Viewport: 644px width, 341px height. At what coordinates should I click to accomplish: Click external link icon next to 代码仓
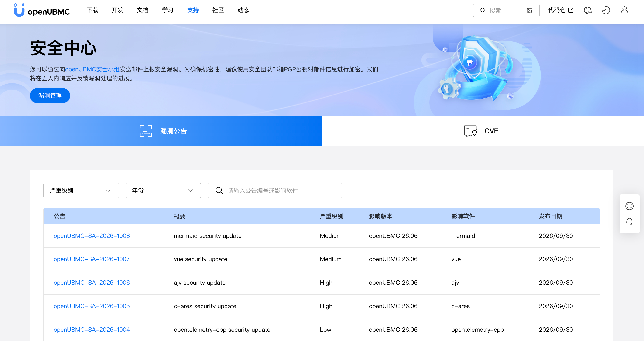[x=571, y=10]
